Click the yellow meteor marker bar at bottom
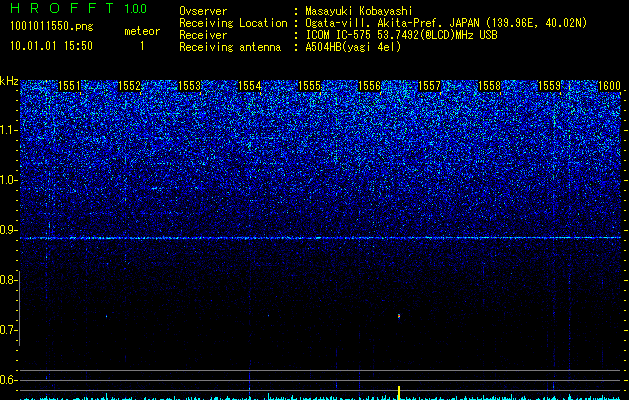Image resolution: width=629 pixels, height=400 pixels. point(399,393)
